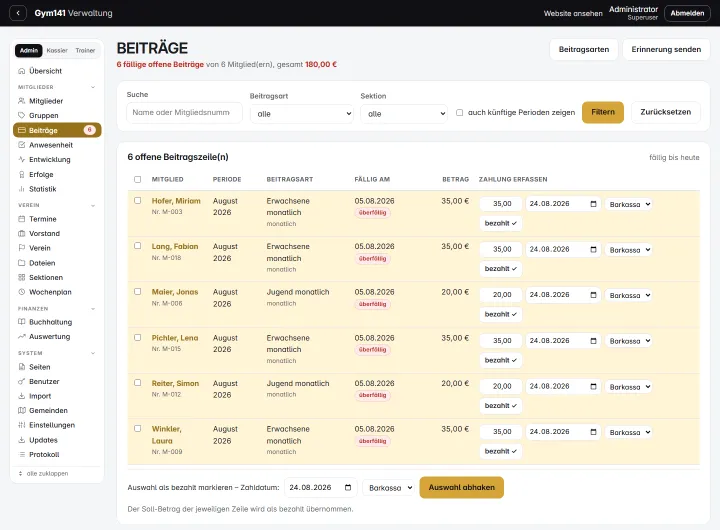Switch to the Trainer role tab

(x=85, y=51)
